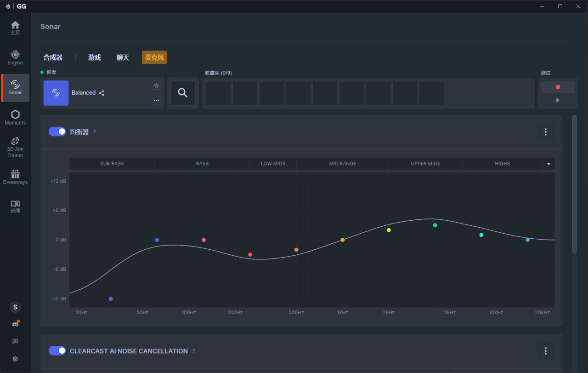Open the Engine section
Screen dimensions: 588x373
[15, 57]
